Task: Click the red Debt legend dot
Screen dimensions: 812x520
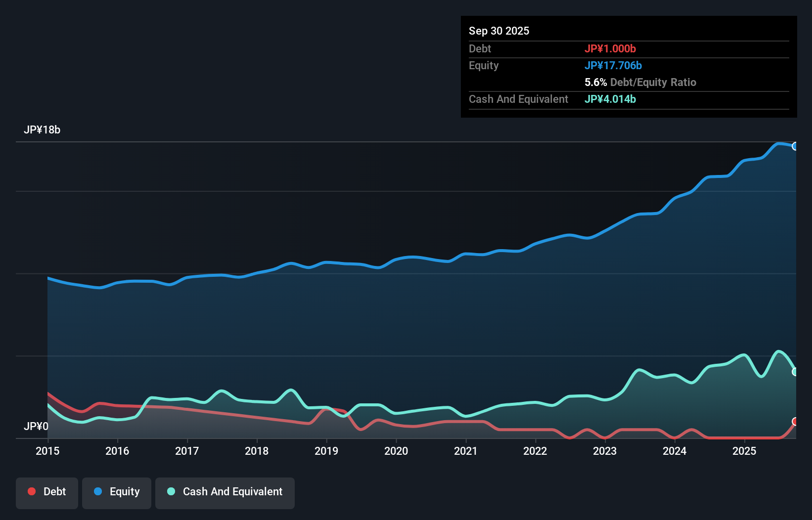Action: [31, 491]
